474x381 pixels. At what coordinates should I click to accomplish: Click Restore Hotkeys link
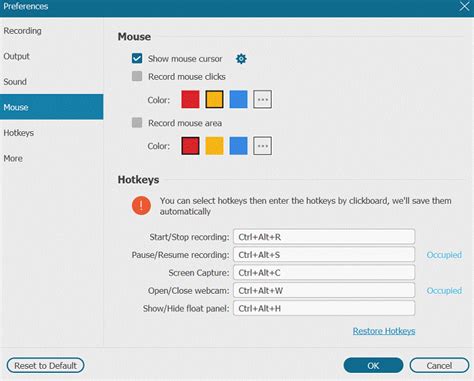tap(384, 331)
